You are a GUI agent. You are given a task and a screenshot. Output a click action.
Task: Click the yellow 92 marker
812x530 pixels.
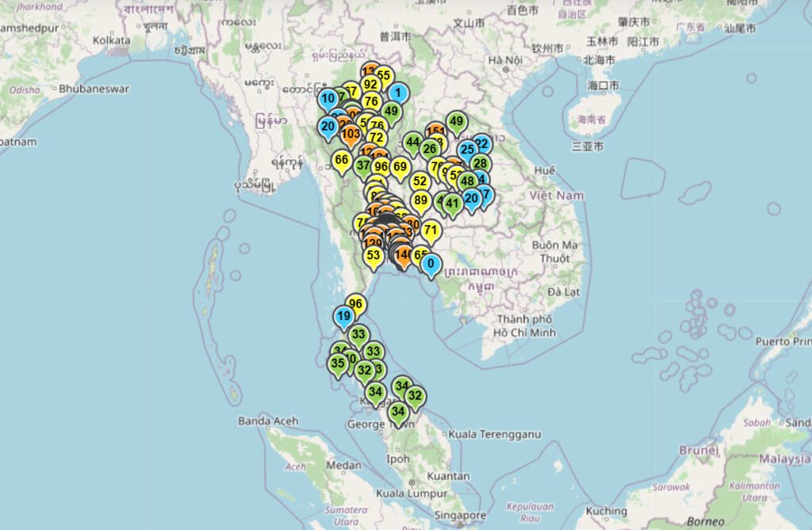coord(370,85)
